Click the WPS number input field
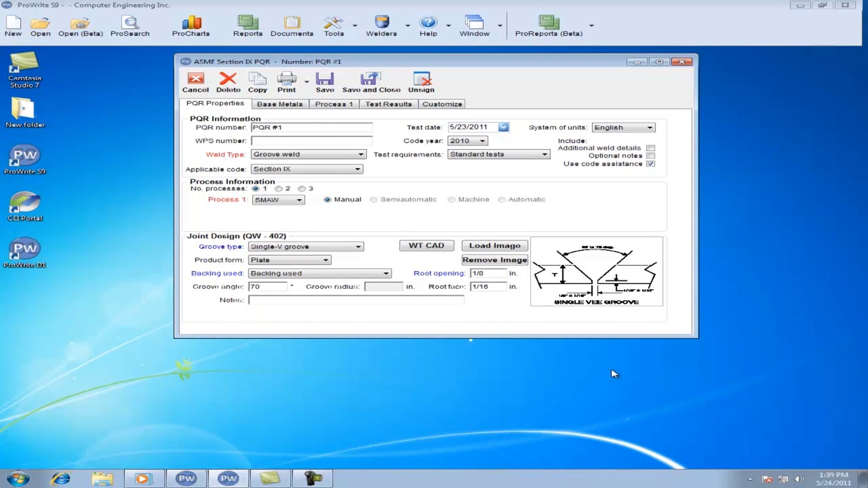This screenshot has width=868, height=488. pos(312,141)
